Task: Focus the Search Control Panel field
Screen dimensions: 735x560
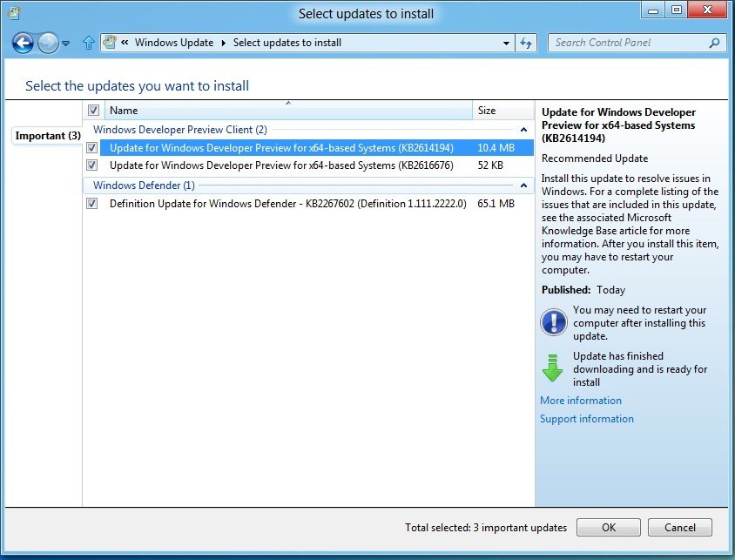Action: pyautogui.click(x=636, y=43)
